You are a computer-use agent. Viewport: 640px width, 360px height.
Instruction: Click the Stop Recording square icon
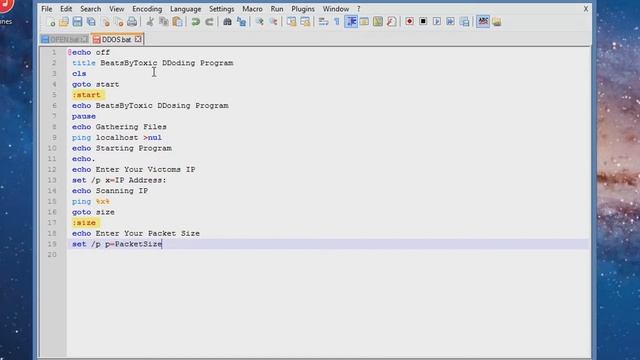(423, 21)
